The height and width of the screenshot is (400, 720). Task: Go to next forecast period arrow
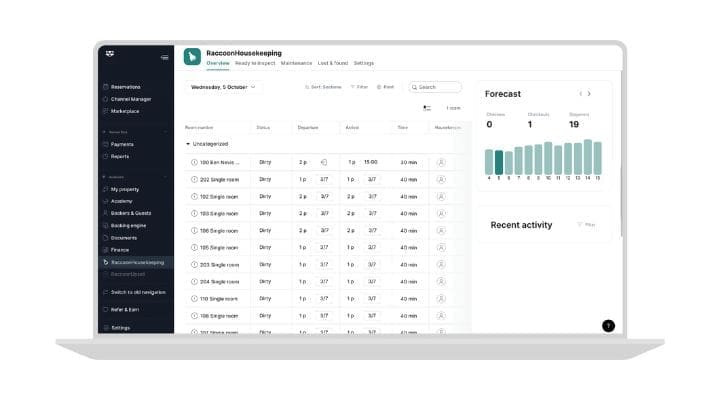coord(589,94)
